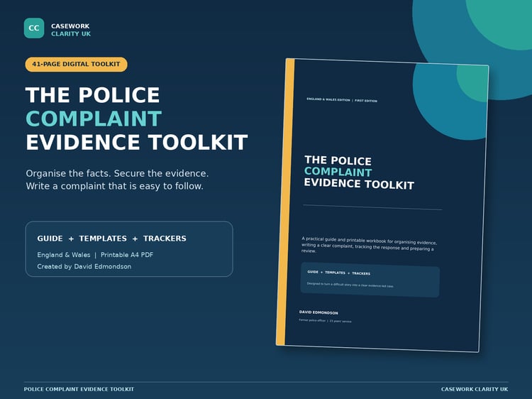The height and width of the screenshot is (399, 532).
Task: Click the 'Organise the facts' tagline text
Action: point(117,180)
